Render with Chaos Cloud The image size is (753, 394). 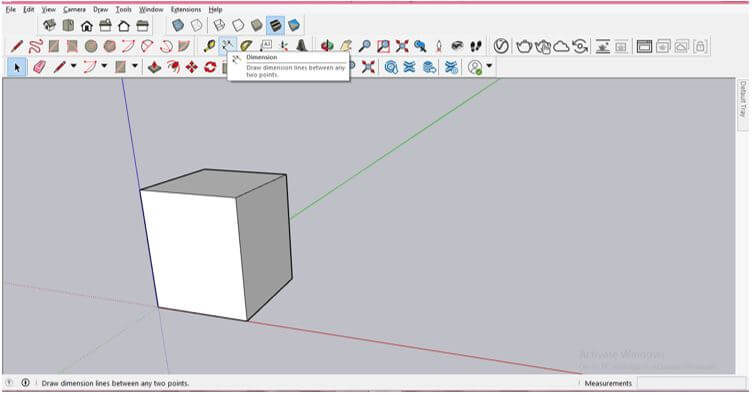561,46
